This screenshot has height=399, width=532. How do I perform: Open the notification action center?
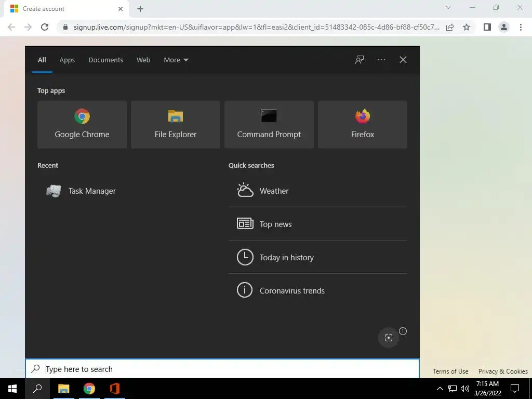coord(515,389)
